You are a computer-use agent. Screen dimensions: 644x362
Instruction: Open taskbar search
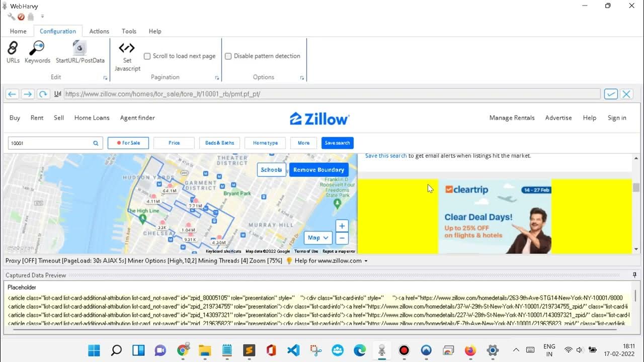tap(116, 350)
